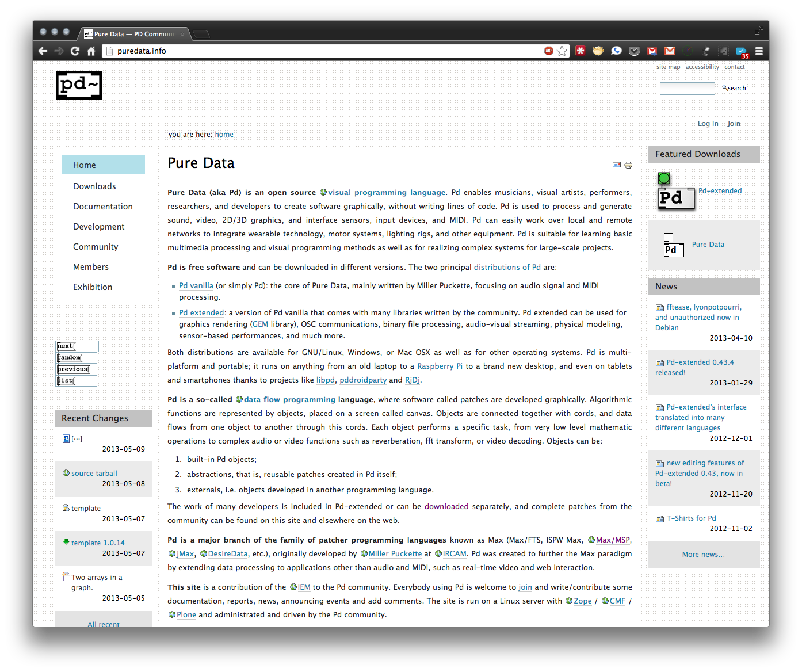
Task: Open the LastPass red asterisk extension
Action: (581, 51)
